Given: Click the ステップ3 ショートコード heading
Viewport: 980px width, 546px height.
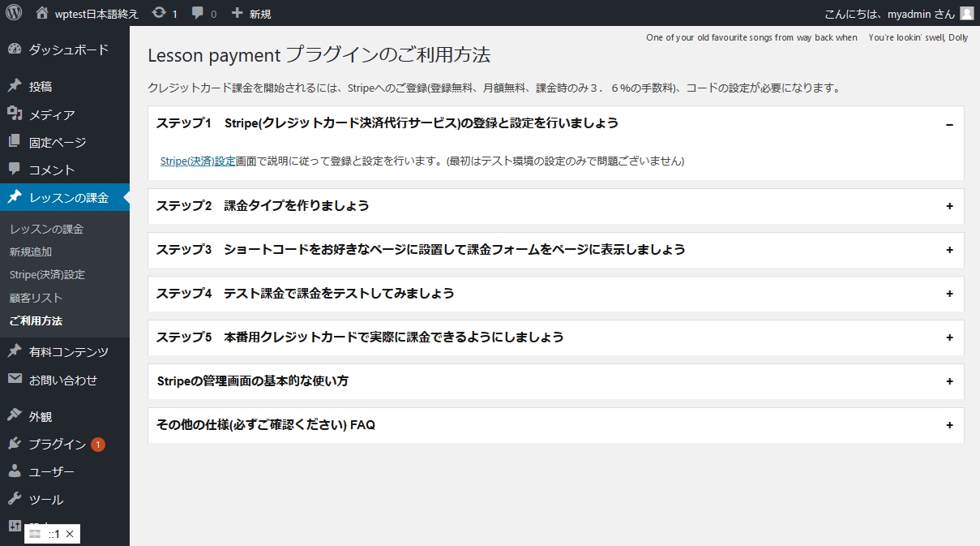Looking at the screenshot, I should tap(421, 250).
